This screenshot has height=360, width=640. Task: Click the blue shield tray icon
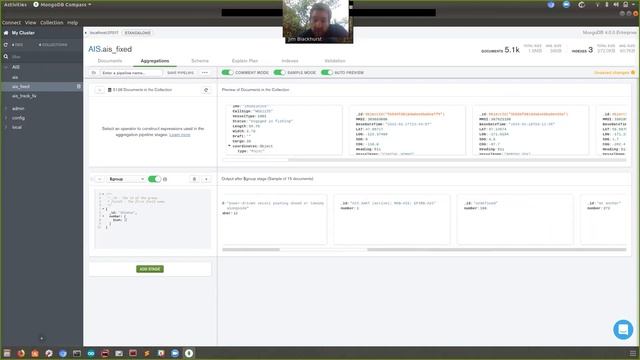click(x=551, y=4)
